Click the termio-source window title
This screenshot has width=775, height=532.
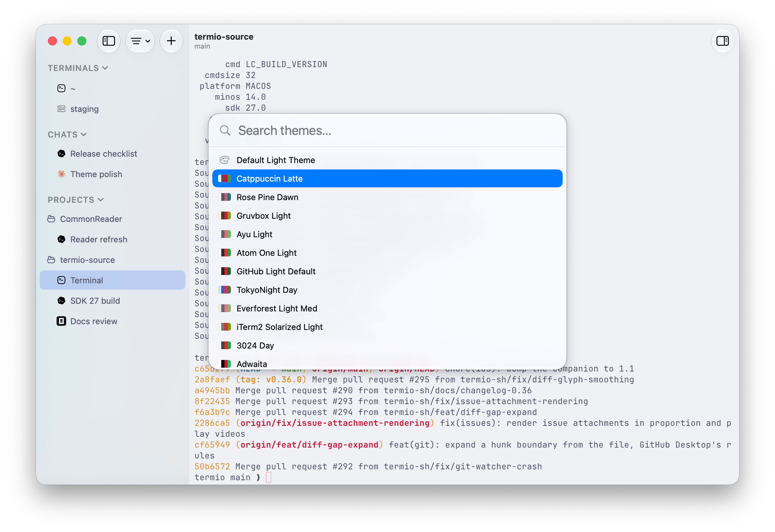(x=224, y=37)
